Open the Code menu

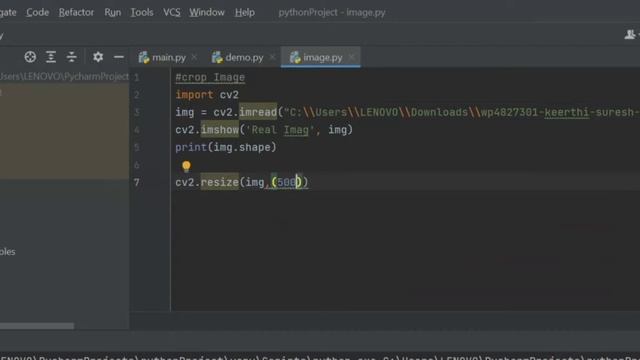38,12
